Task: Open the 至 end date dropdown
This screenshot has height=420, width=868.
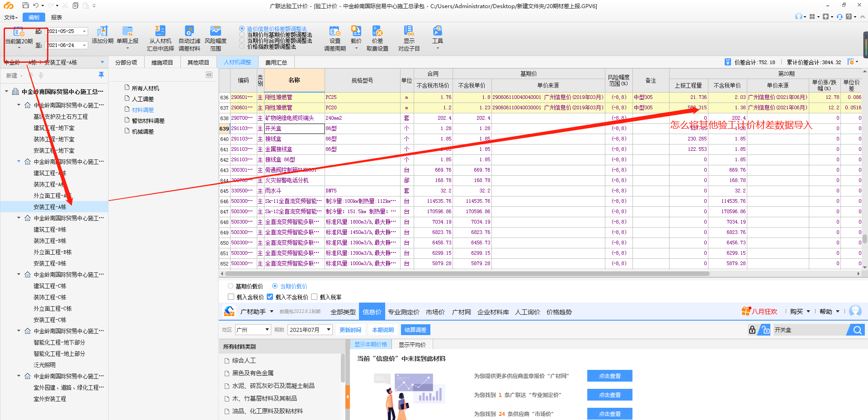Action: point(84,45)
